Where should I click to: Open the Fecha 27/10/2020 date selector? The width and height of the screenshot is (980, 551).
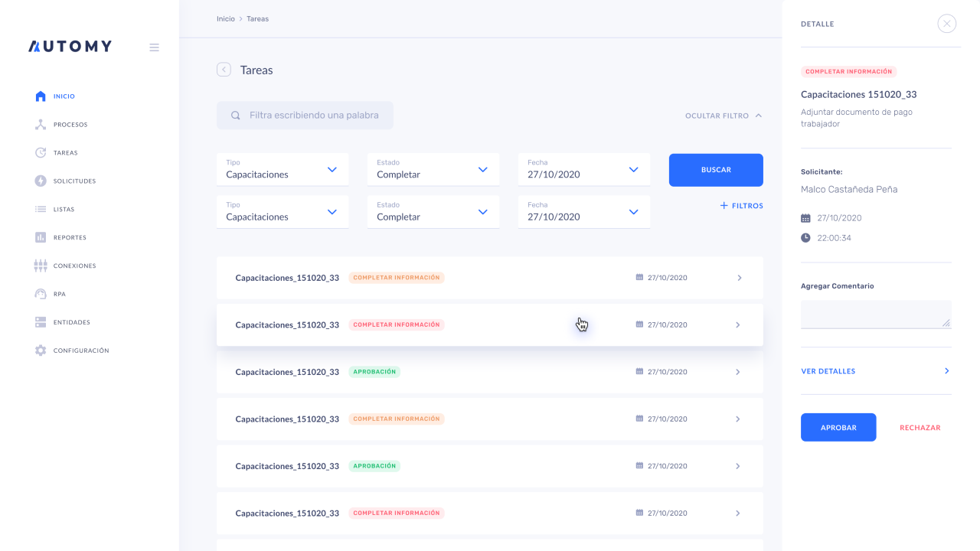click(x=583, y=169)
